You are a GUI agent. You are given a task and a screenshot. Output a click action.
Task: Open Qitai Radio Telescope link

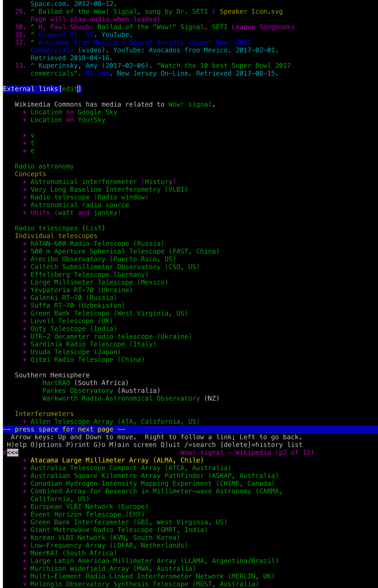point(88,360)
